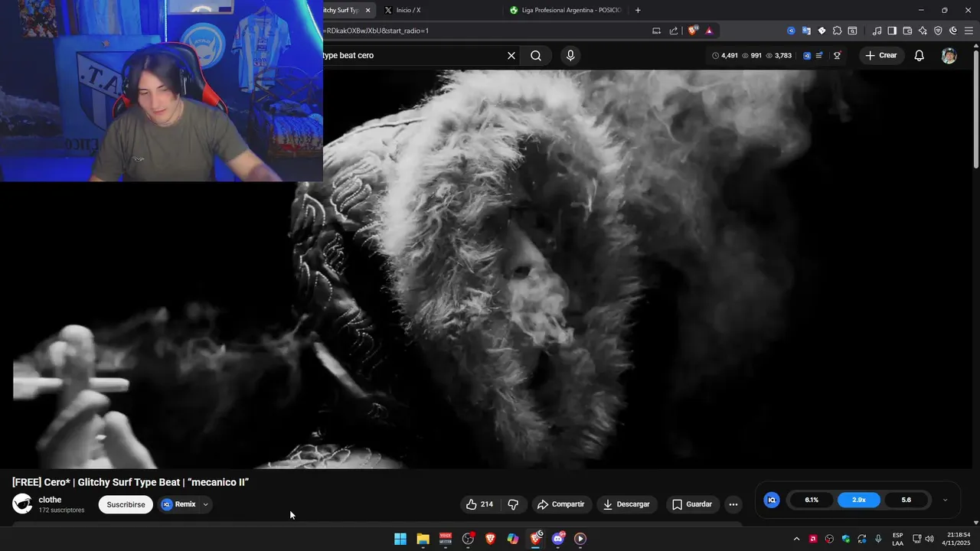Viewport: 980px width, 551px height.
Task: Open the translate extension icon
Action: pos(806,31)
